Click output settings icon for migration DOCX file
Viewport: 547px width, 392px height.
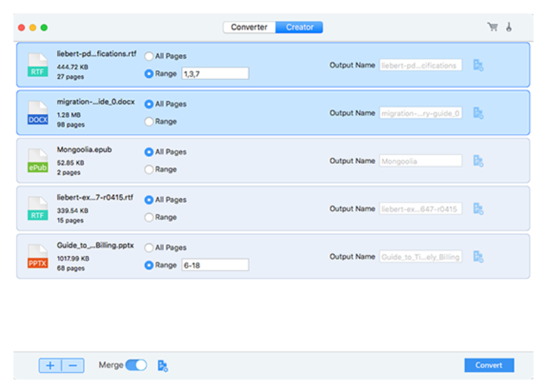478,113
